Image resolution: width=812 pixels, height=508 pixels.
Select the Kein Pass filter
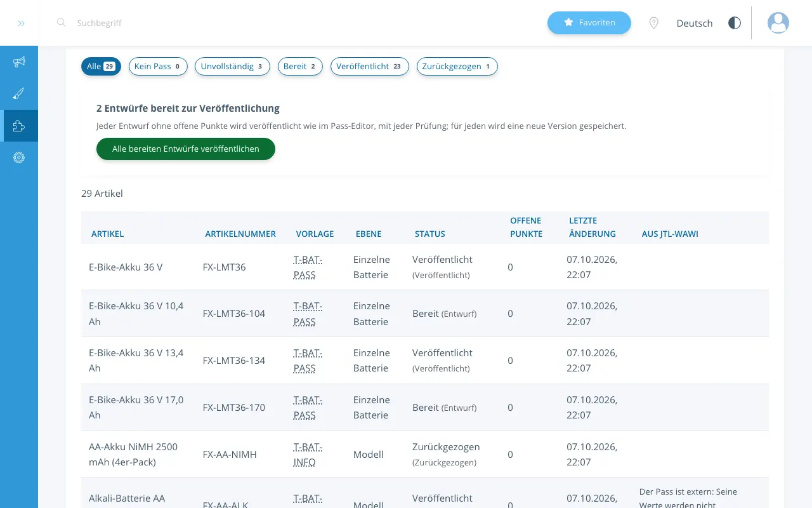coord(158,66)
